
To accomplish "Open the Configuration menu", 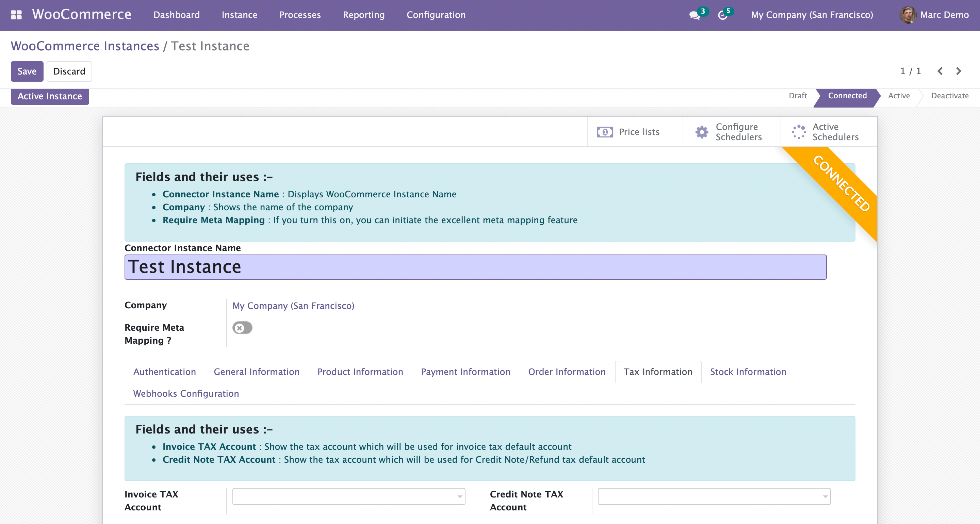I will (436, 15).
